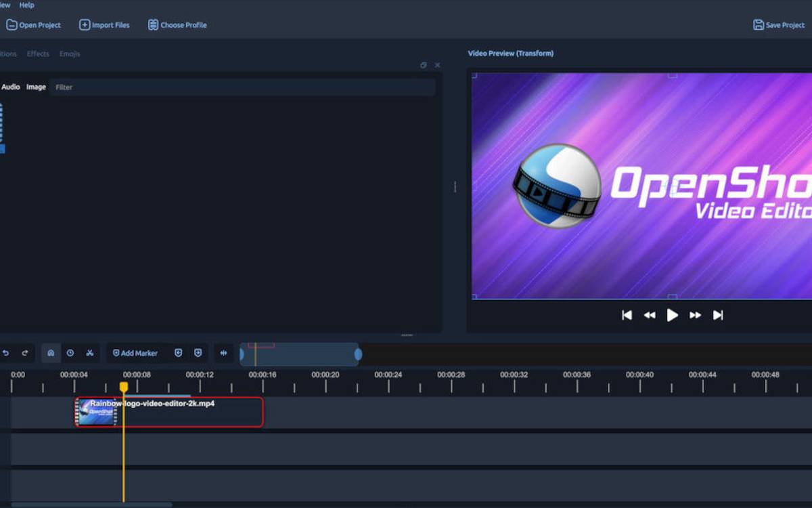812x508 pixels.
Task: Jump to the start of the preview
Action: 627,315
